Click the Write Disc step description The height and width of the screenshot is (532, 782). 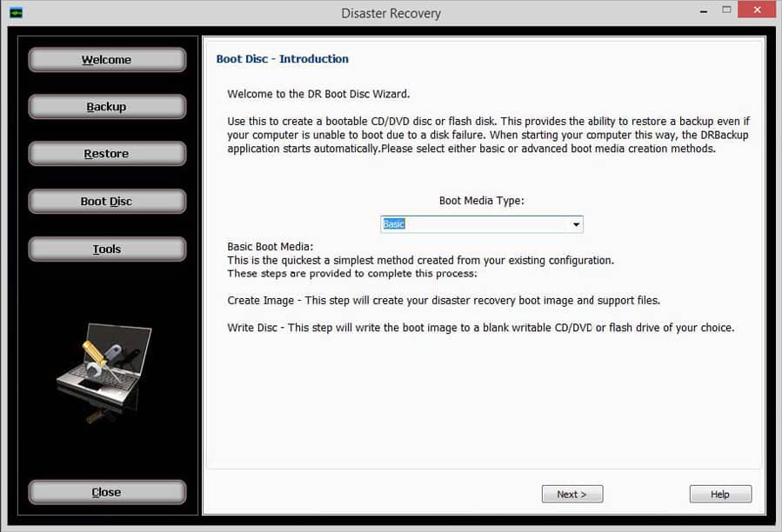click(x=481, y=328)
